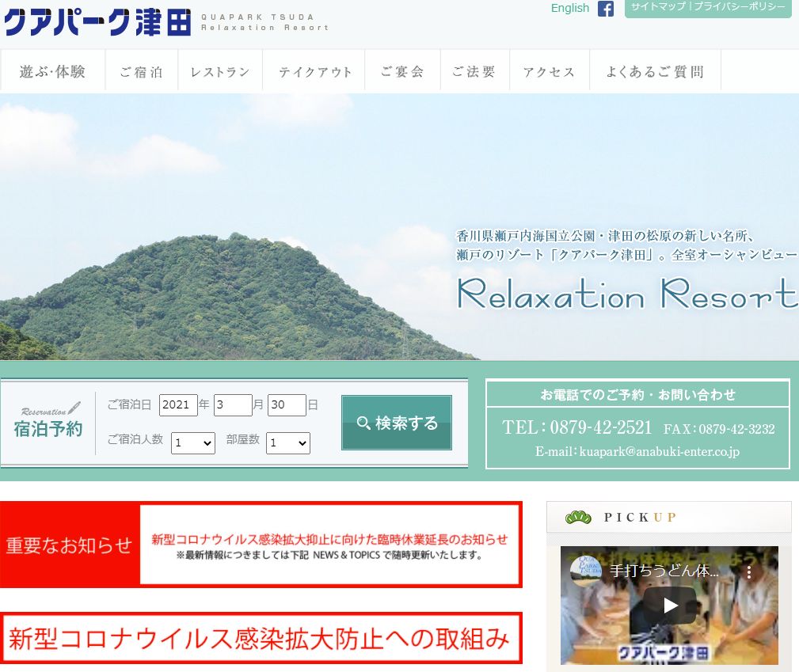Expand the 部屋数 room count dropdown
Screen dimensions: 799x672
[288, 442]
